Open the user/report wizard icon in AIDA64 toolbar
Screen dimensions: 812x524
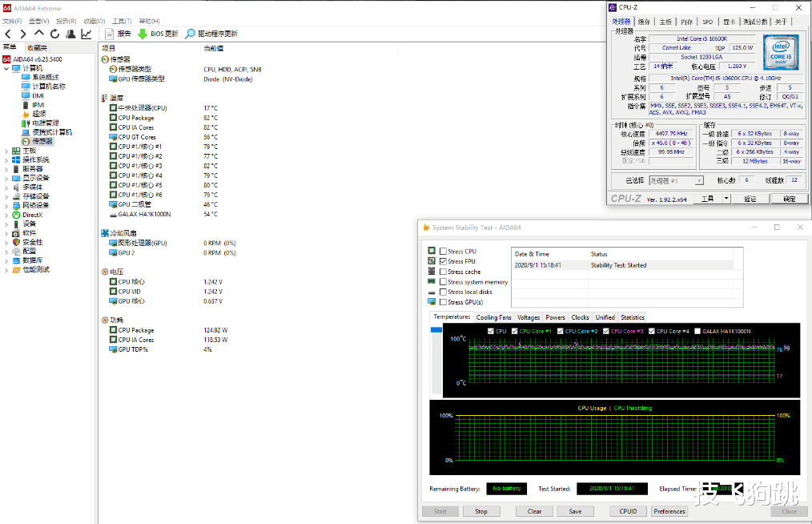tap(70, 34)
